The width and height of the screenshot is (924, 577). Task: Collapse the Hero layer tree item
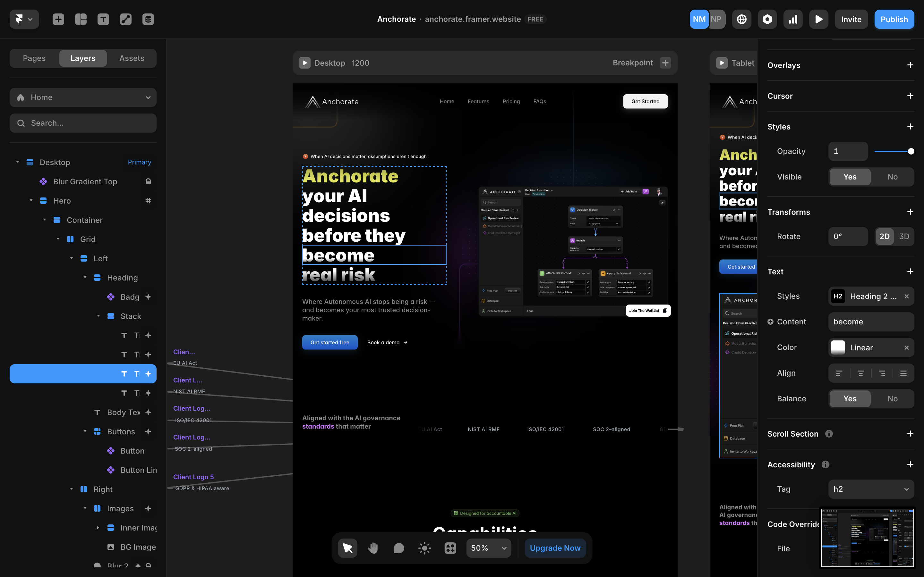click(31, 200)
